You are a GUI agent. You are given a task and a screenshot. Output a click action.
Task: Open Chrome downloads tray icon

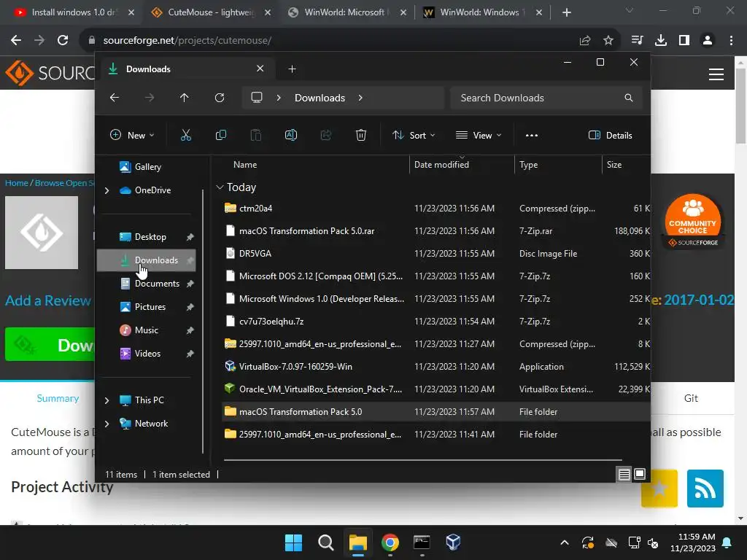(x=661, y=41)
